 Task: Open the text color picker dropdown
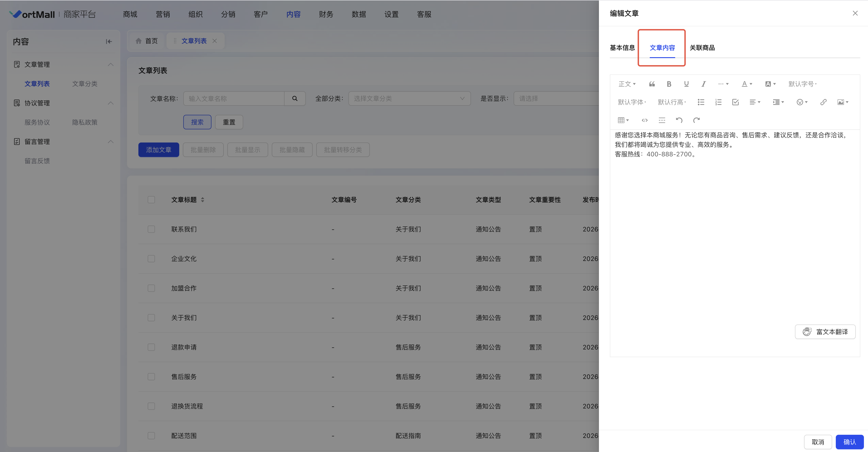click(747, 84)
